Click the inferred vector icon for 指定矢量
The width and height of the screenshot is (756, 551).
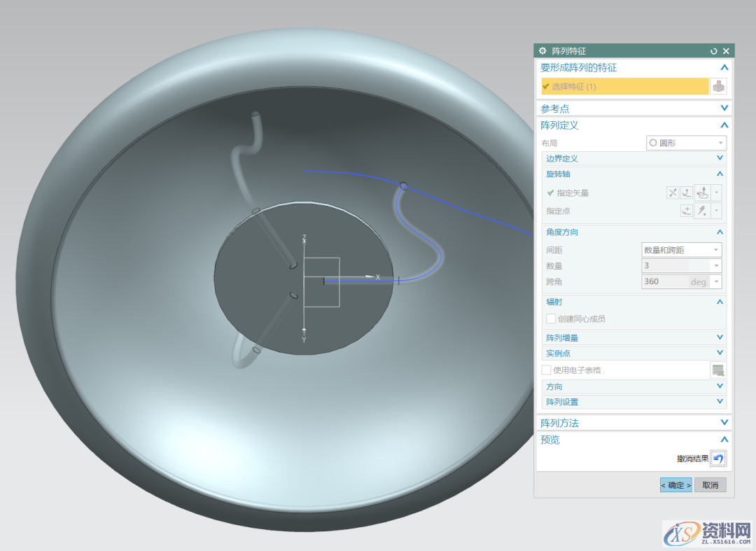click(702, 193)
